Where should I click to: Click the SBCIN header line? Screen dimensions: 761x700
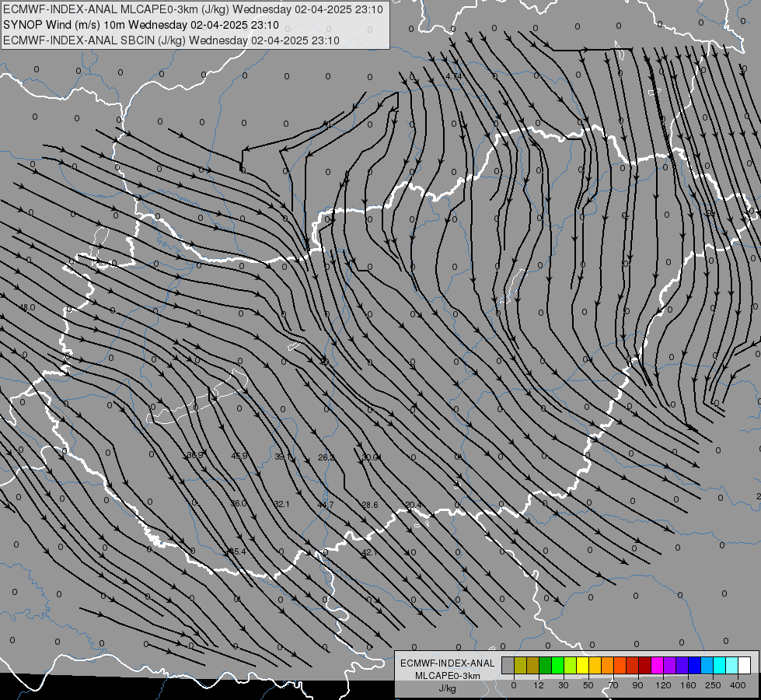pyautogui.click(x=171, y=40)
